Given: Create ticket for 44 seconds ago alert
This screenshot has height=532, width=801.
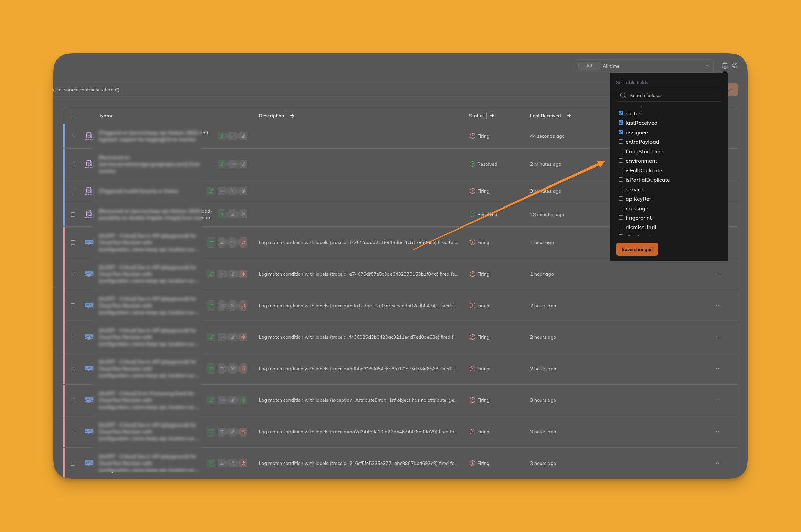Looking at the screenshot, I should (232, 136).
